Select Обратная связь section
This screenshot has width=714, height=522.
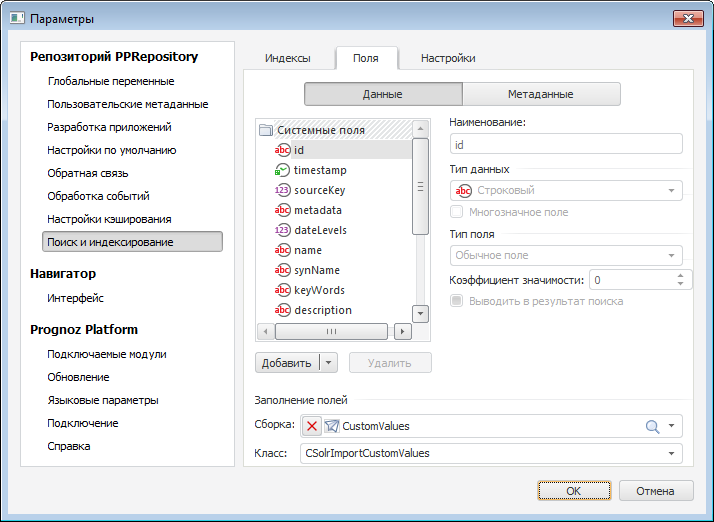(x=88, y=173)
